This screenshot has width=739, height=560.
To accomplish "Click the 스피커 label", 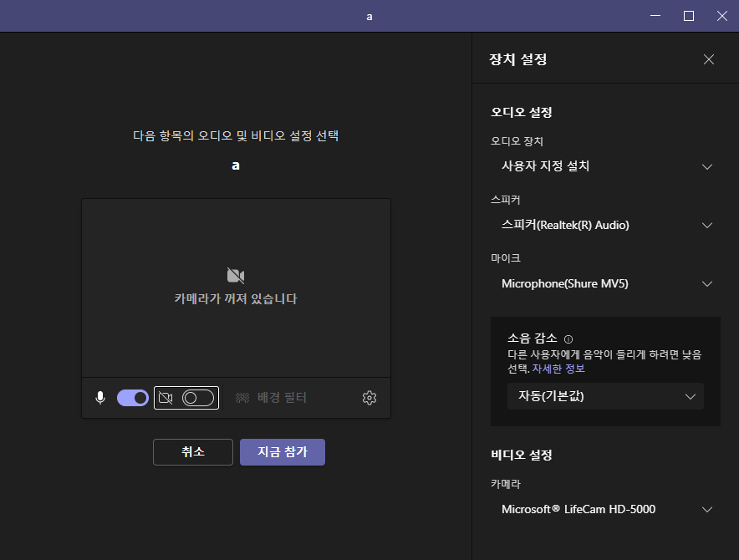I will [x=505, y=200].
